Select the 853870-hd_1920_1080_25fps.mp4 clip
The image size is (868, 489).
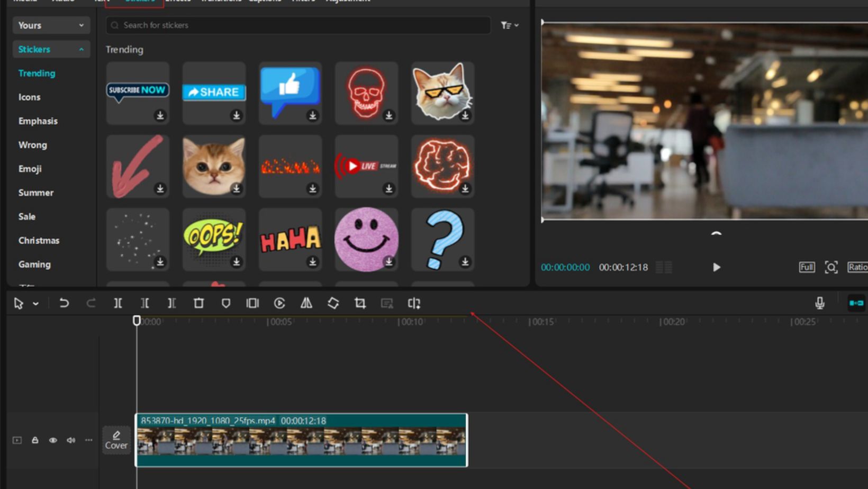tap(302, 440)
